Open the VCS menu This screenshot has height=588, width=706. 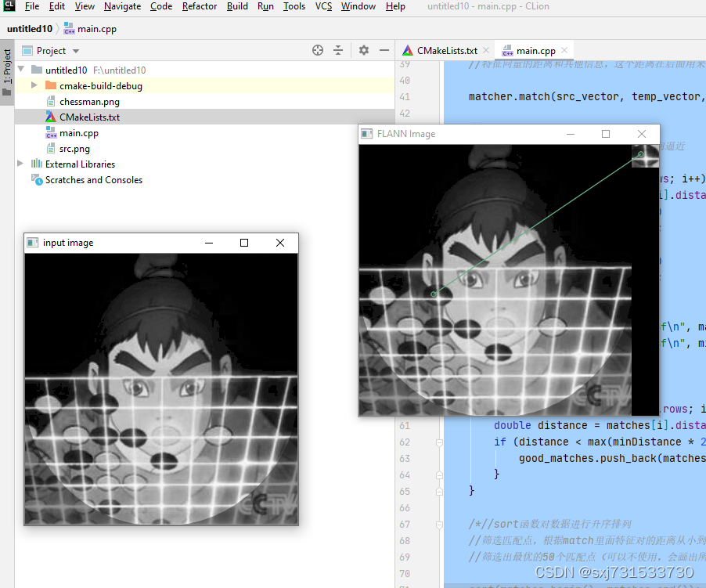(x=323, y=6)
